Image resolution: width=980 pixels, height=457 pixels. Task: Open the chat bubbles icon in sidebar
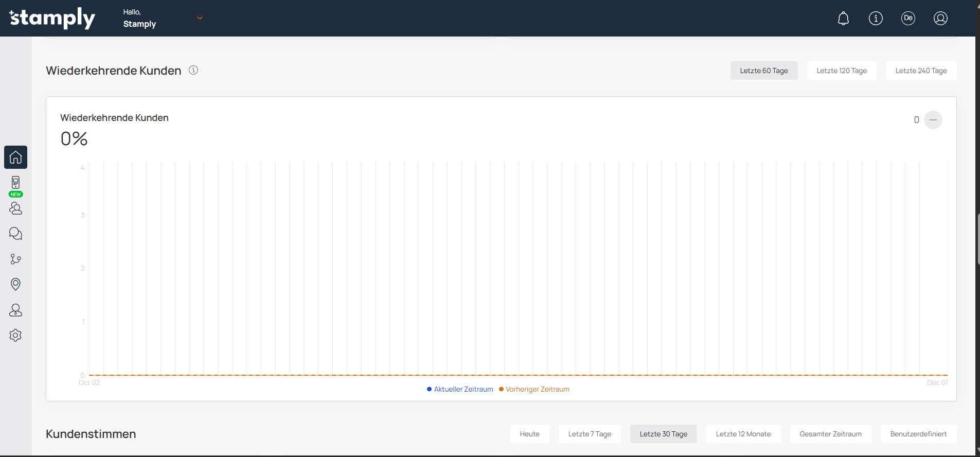[x=15, y=234]
